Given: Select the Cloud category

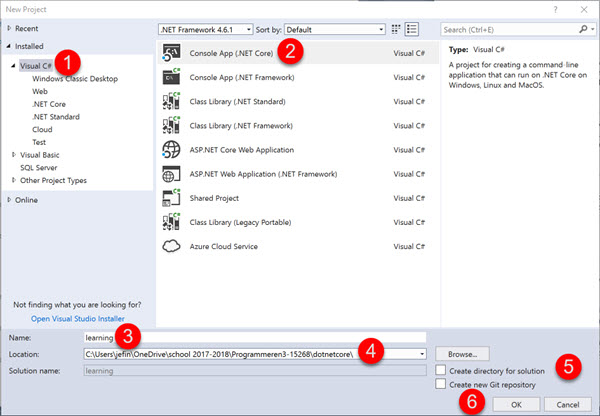Looking at the screenshot, I should (x=42, y=129).
